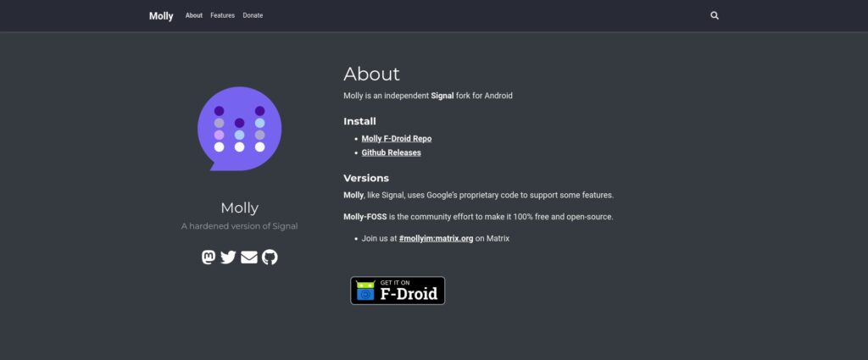Click the Install section heading
The image size is (868, 360).
point(359,121)
